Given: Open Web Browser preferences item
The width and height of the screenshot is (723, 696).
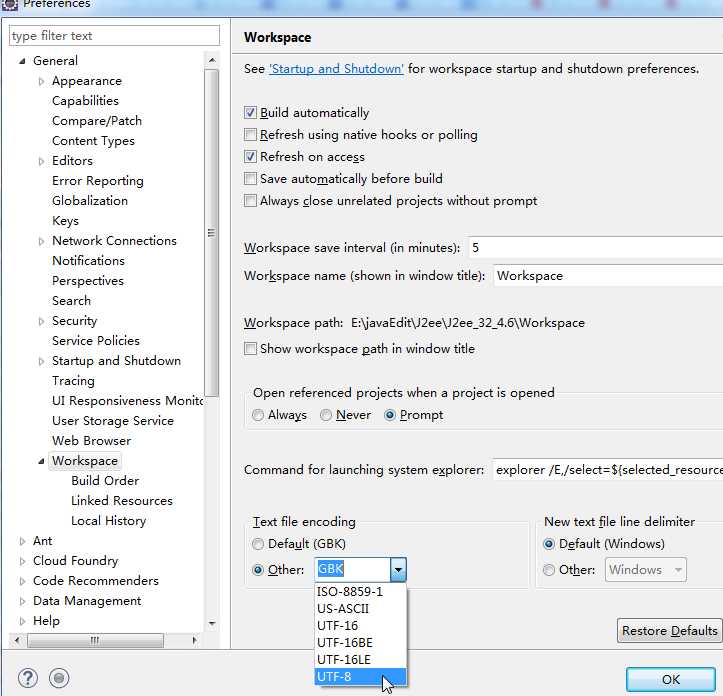Looking at the screenshot, I should click(91, 441).
